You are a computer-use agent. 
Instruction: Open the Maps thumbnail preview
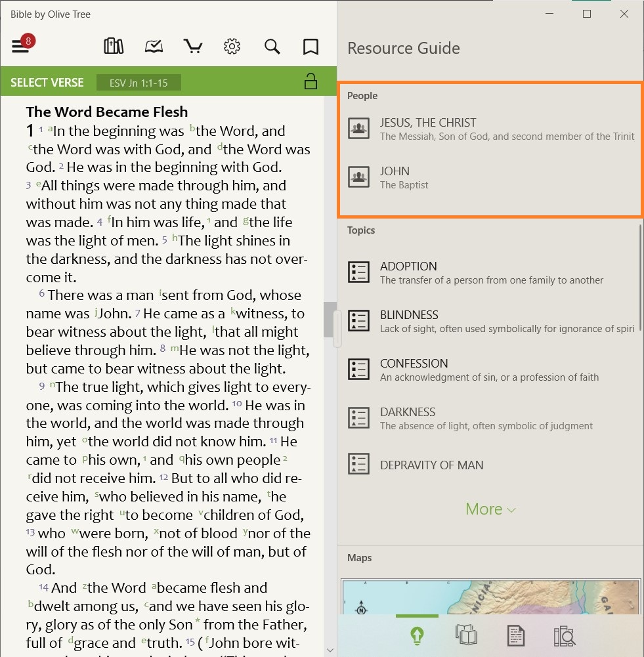point(490,597)
